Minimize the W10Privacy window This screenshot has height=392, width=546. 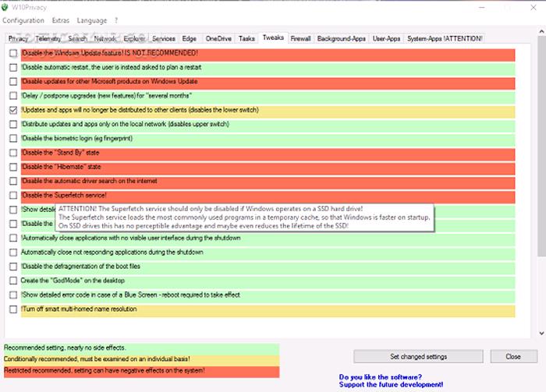click(482, 7)
